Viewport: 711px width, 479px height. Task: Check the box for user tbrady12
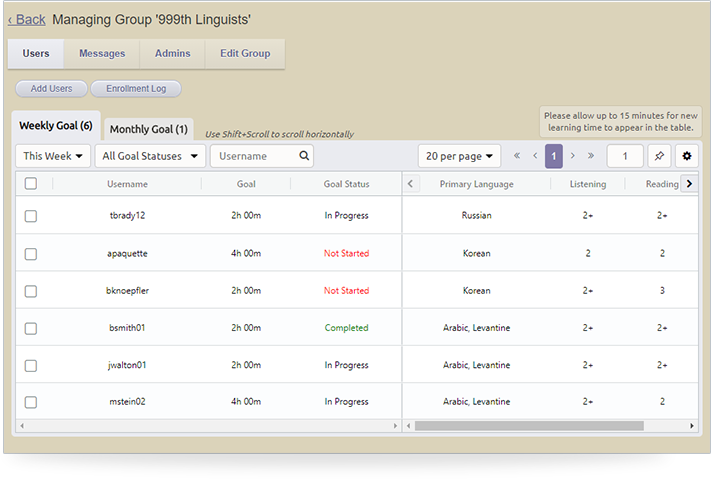31,216
